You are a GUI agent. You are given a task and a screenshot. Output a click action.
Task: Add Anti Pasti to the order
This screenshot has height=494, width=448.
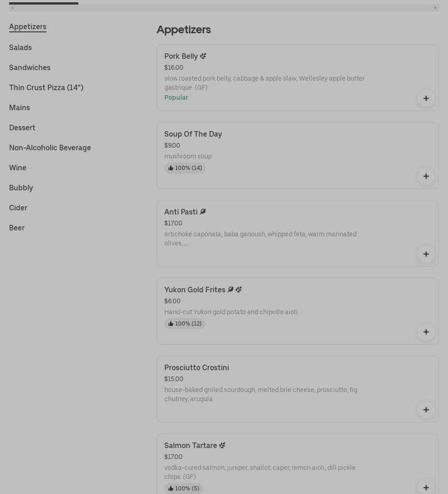tap(426, 254)
